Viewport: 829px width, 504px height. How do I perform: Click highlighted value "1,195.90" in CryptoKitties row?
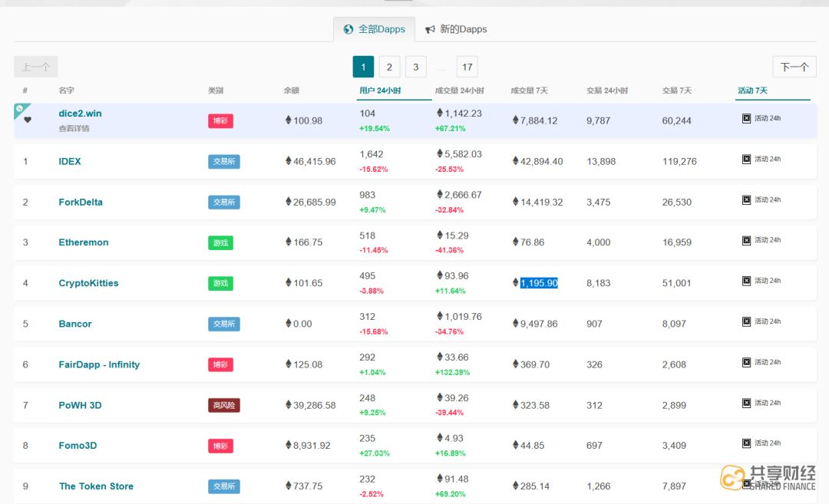pos(539,283)
